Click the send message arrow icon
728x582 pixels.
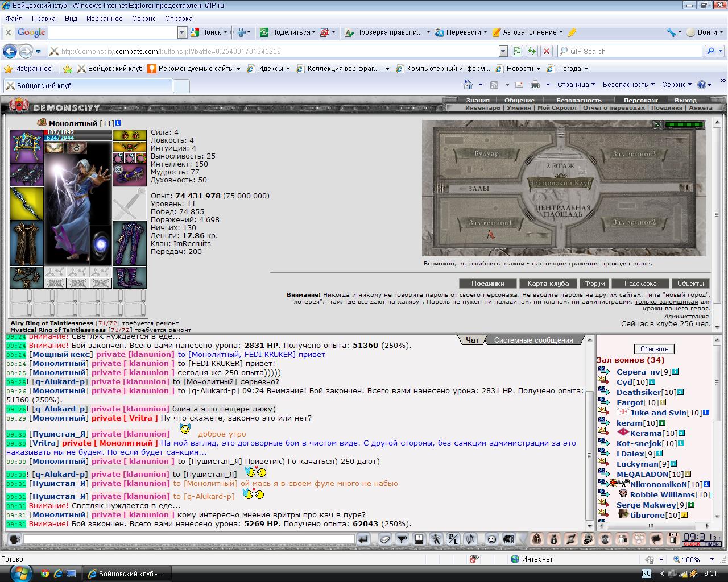(363, 539)
